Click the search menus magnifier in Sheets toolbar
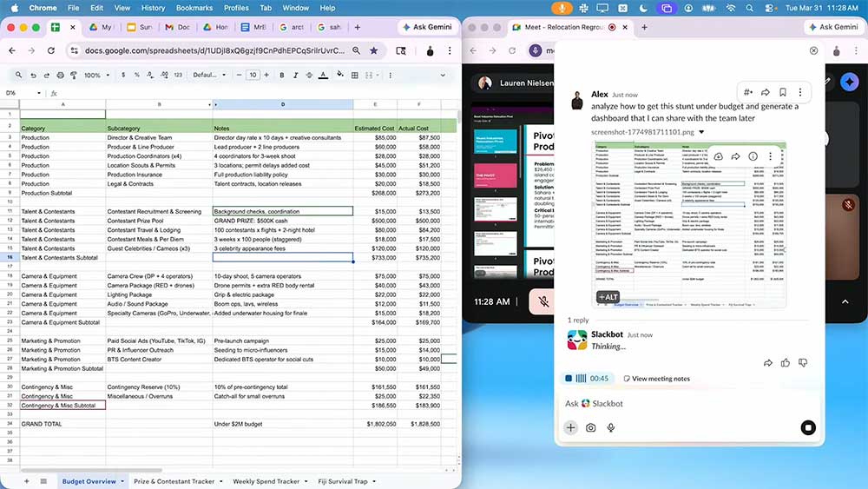Image resolution: width=868 pixels, height=489 pixels. pyautogui.click(x=19, y=75)
